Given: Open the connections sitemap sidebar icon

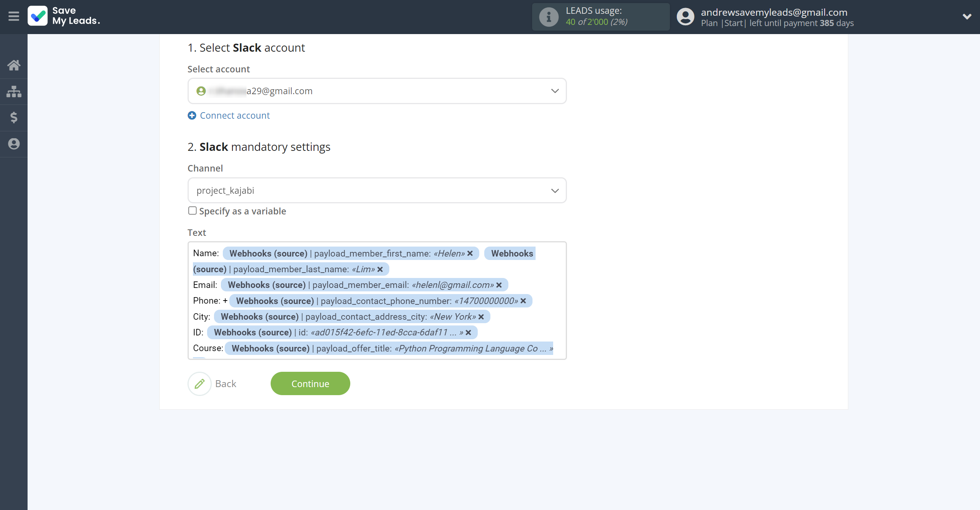Looking at the screenshot, I should (x=14, y=92).
